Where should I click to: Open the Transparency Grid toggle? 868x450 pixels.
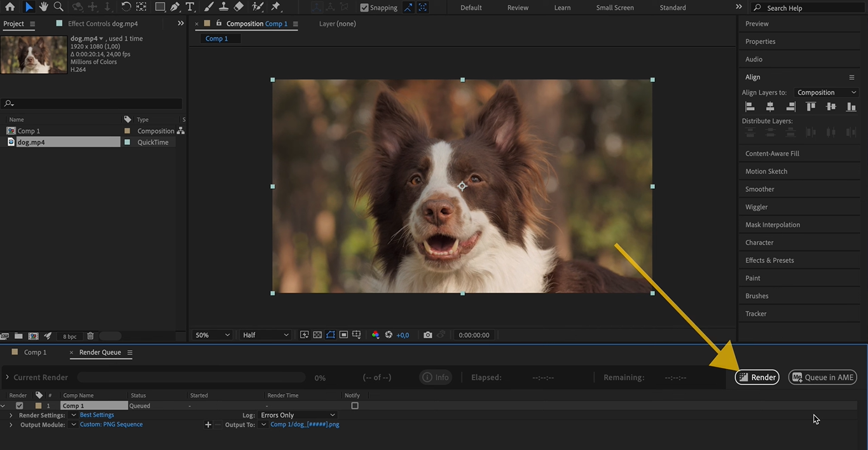pyautogui.click(x=317, y=335)
